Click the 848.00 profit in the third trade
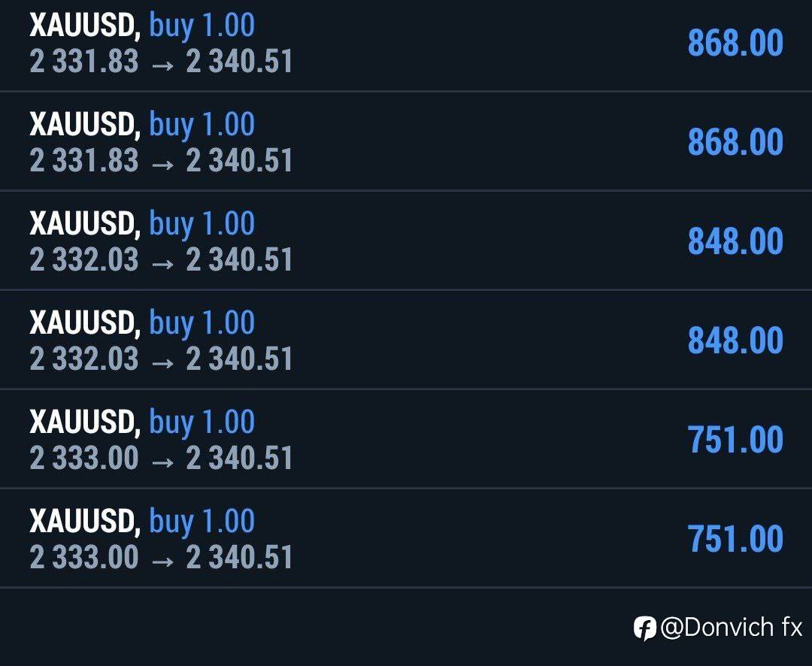Viewport: 812px width, 666px height. (735, 241)
